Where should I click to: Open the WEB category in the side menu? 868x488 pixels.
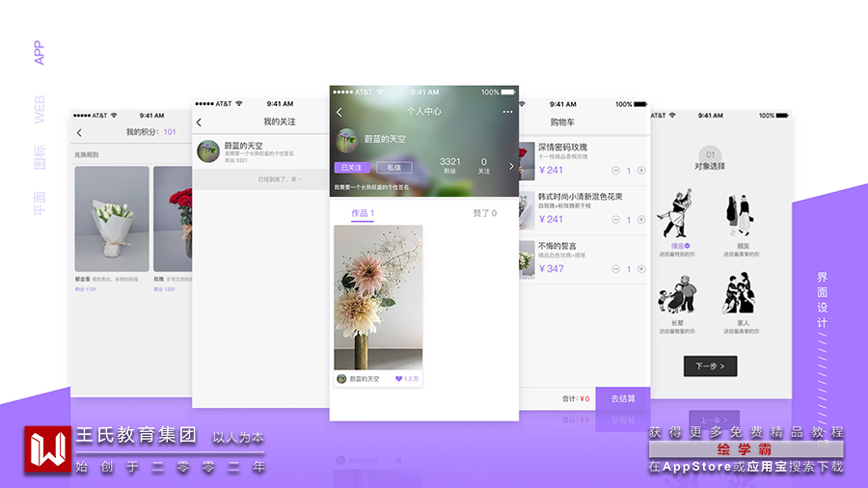(x=39, y=110)
